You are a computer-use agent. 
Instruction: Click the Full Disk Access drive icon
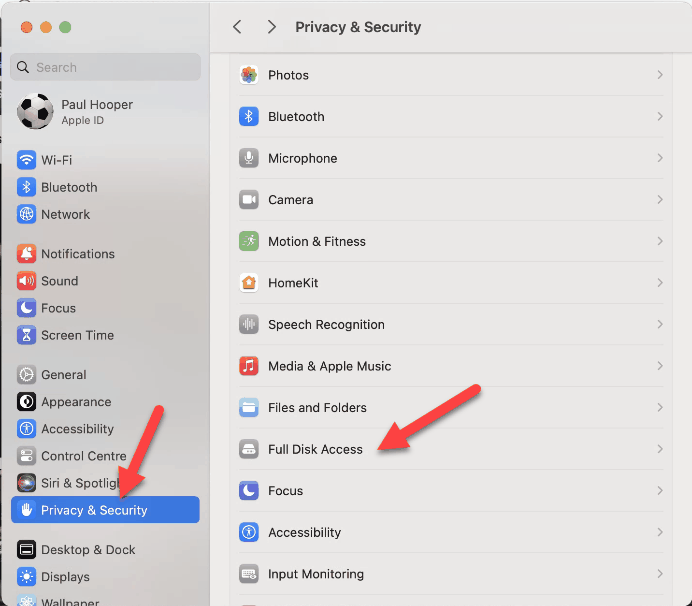[249, 449]
